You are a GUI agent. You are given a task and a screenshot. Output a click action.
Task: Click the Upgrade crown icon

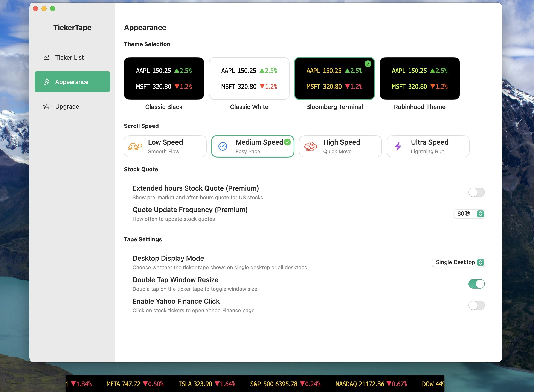(x=46, y=106)
